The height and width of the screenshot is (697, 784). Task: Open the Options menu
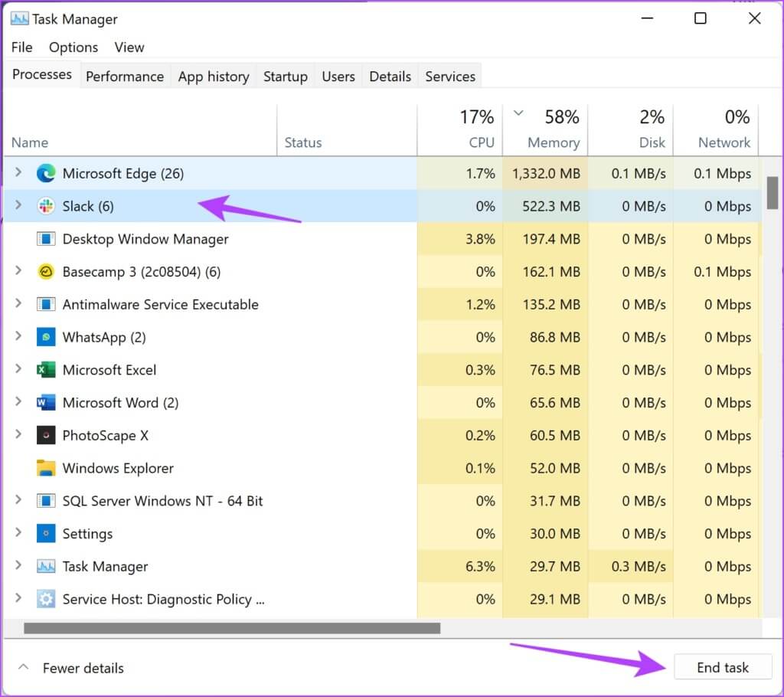73,47
